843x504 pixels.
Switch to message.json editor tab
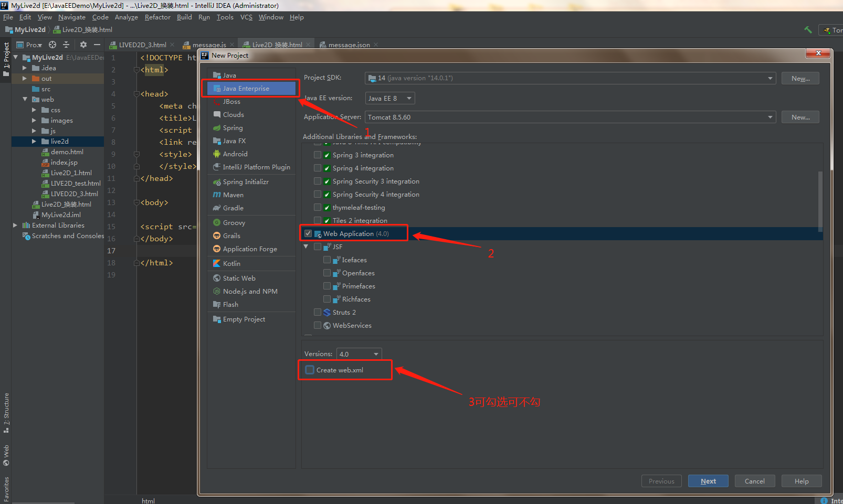349,45
